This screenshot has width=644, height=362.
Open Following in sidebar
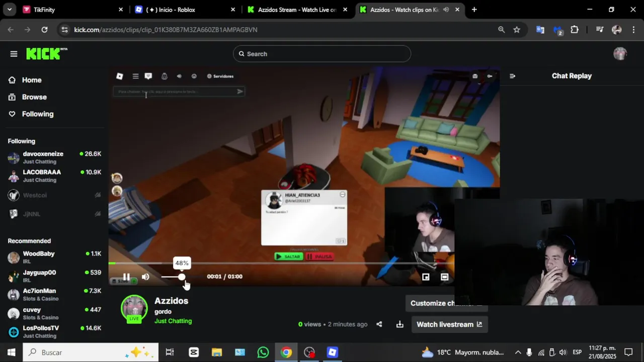click(37, 114)
